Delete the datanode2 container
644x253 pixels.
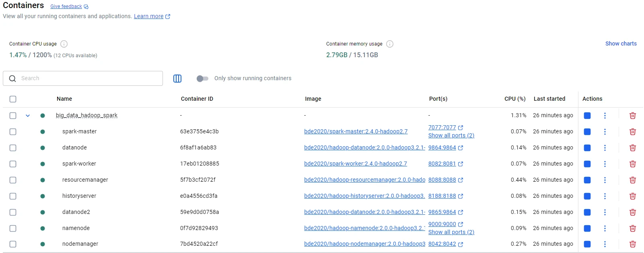coord(632,212)
